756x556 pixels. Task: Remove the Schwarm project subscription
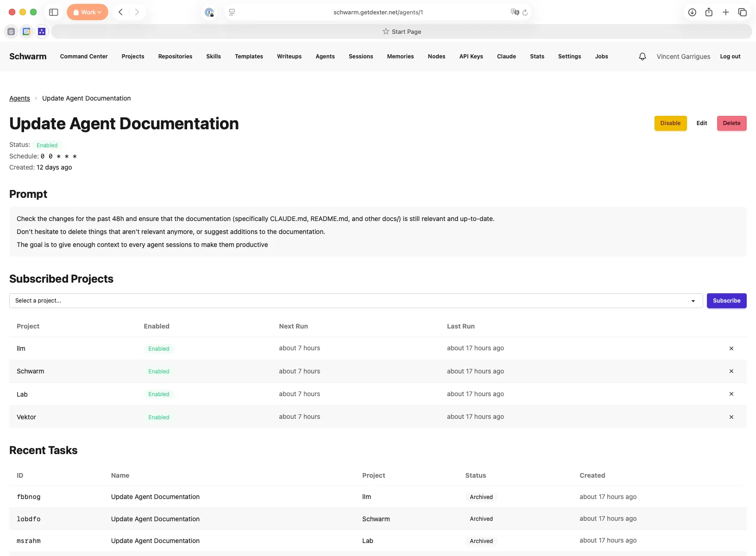[x=731, y=371]
